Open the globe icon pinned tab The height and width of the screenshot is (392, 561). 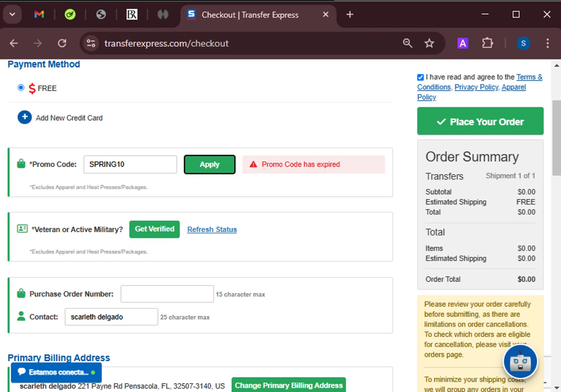coord(101,15)
